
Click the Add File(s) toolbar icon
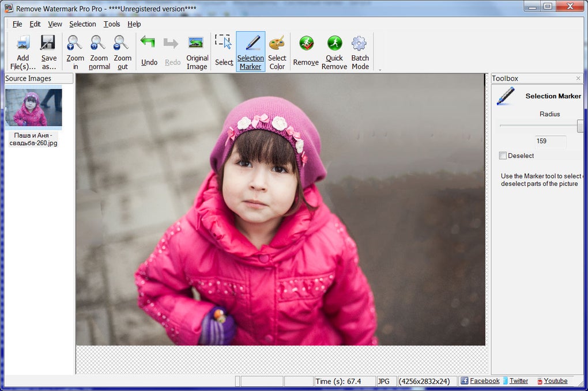click(x=23, y=43)
